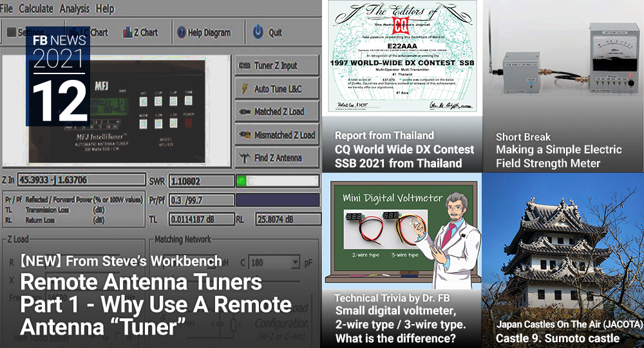The height and width of the screenshot is (348, 644).
Task: Click the Technical Trivia by Dr. FB label
Action: tap(392, 298)
